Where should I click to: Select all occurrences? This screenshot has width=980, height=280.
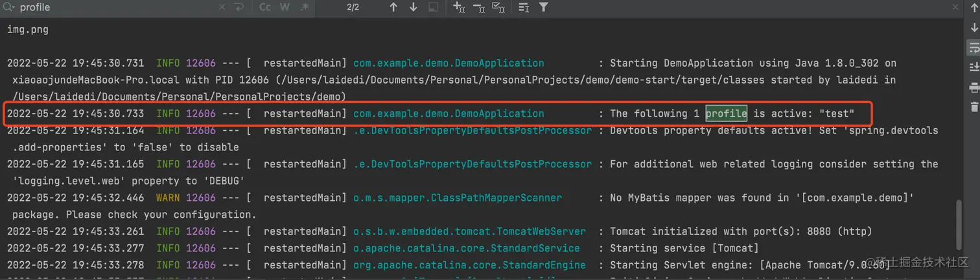498,7
